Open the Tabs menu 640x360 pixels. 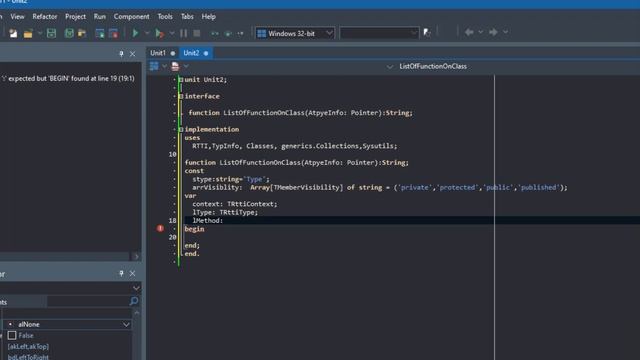point(187,17)
